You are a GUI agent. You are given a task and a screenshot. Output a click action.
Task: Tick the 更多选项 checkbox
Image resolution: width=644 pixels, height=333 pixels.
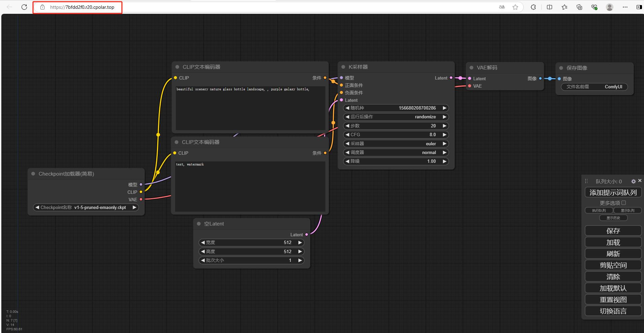click(624, 203)
